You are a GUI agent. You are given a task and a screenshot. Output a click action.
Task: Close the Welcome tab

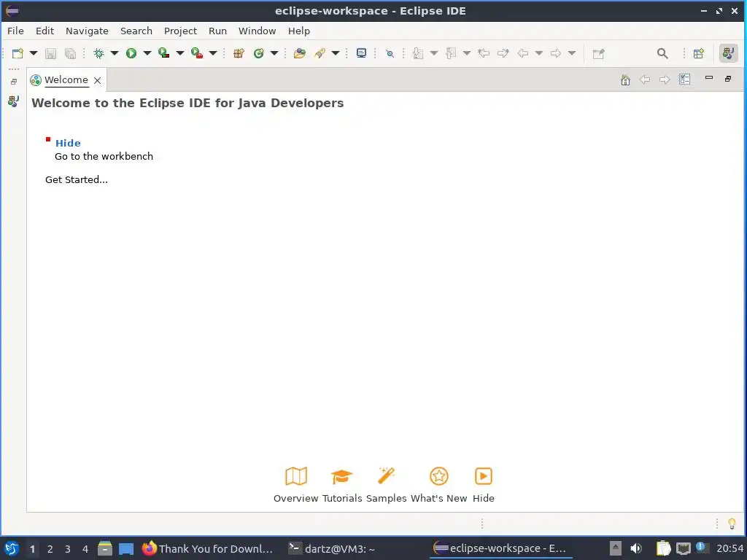(97, 80)
